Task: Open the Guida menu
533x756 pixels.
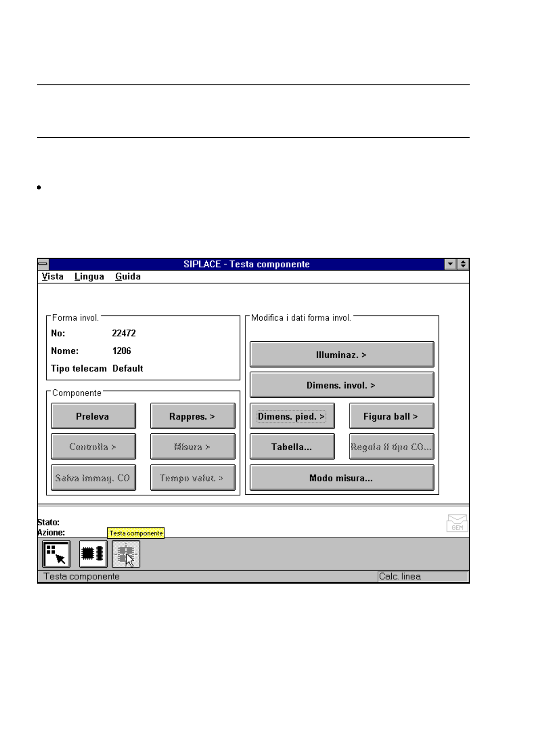Action: coord(128,277)
